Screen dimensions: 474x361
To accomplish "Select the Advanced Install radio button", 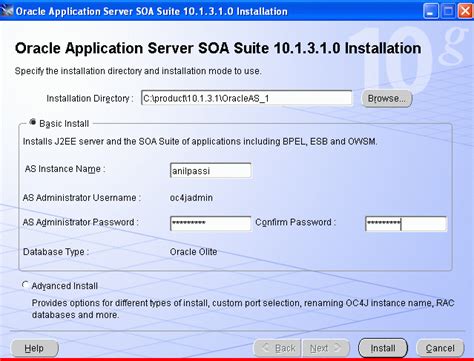I will pyautogui.click(x=25, y=285).
